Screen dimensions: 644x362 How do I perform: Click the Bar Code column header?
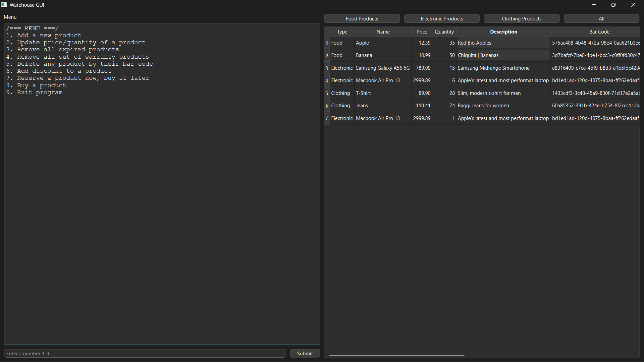(x=599, y=32)
